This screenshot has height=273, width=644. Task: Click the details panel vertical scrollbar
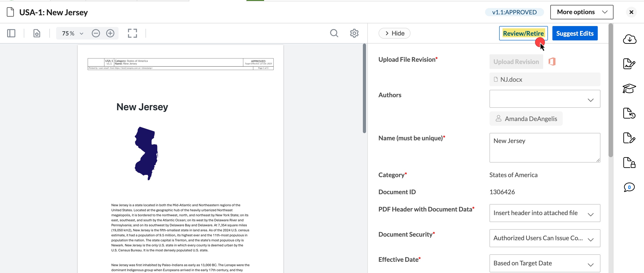pos(611,90)
